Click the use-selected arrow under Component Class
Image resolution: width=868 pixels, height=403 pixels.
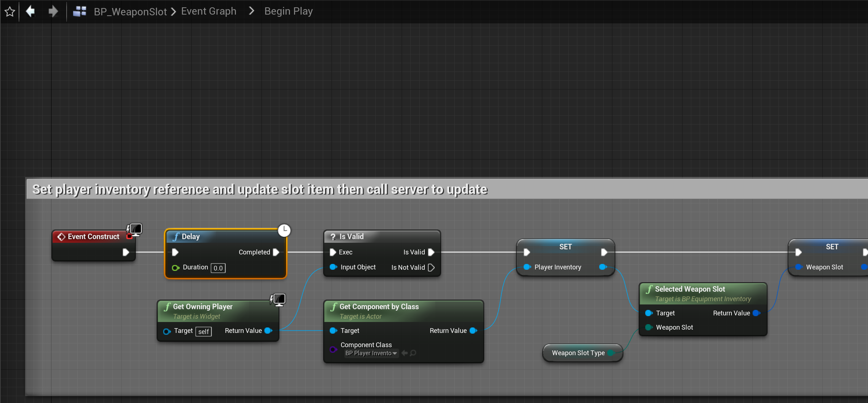click(x=405, y=353)
